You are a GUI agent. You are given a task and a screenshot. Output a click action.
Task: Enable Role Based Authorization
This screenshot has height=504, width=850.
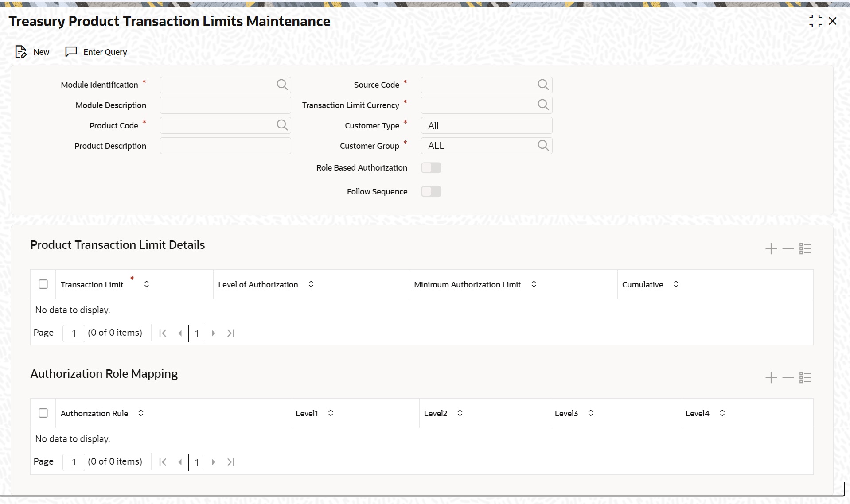click(430, 167)
